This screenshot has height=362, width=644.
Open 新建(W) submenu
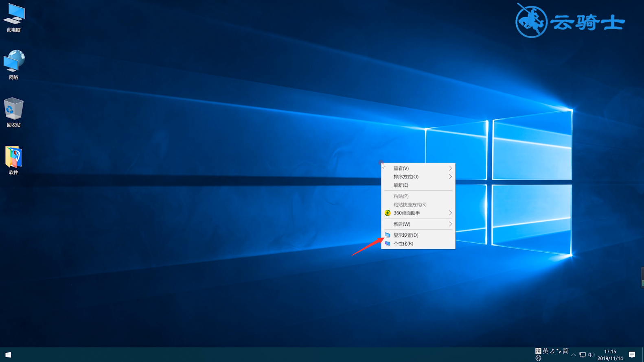[x=418, y=224]
